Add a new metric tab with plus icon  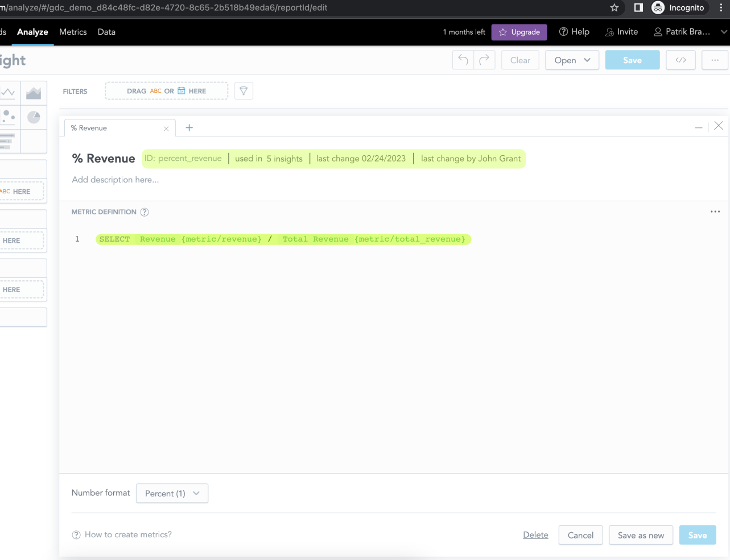pos(189,127)
